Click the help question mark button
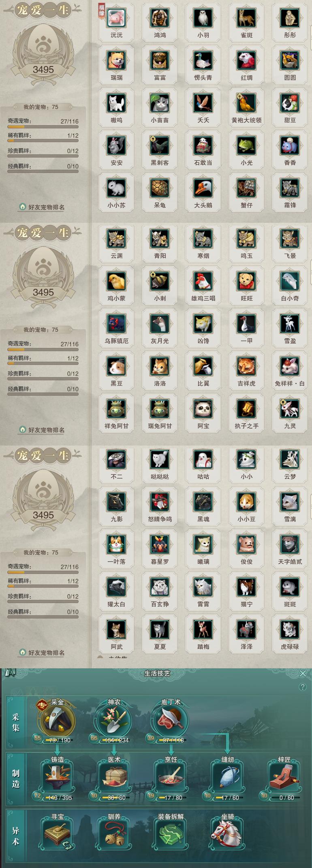312x868 pixels. coord(302,687)
